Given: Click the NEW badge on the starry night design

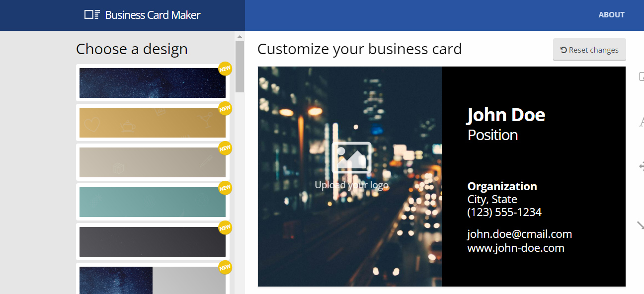Looking at the screenshot, I should [x=225, y=69].
